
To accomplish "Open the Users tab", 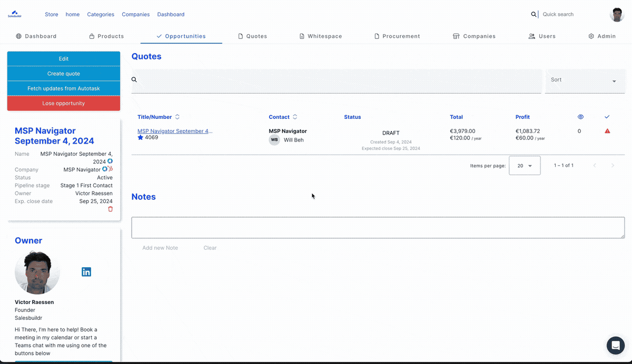I will [542, 36].
